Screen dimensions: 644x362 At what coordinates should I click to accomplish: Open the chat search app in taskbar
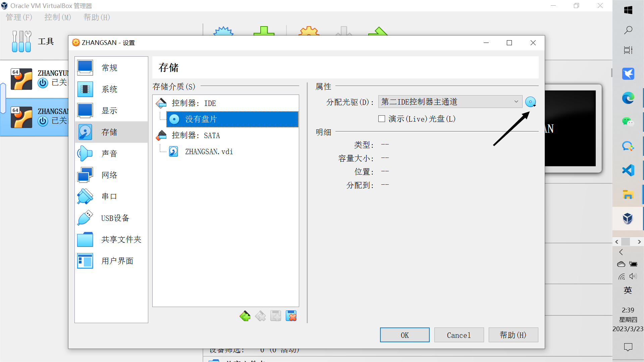click(628, 146)
